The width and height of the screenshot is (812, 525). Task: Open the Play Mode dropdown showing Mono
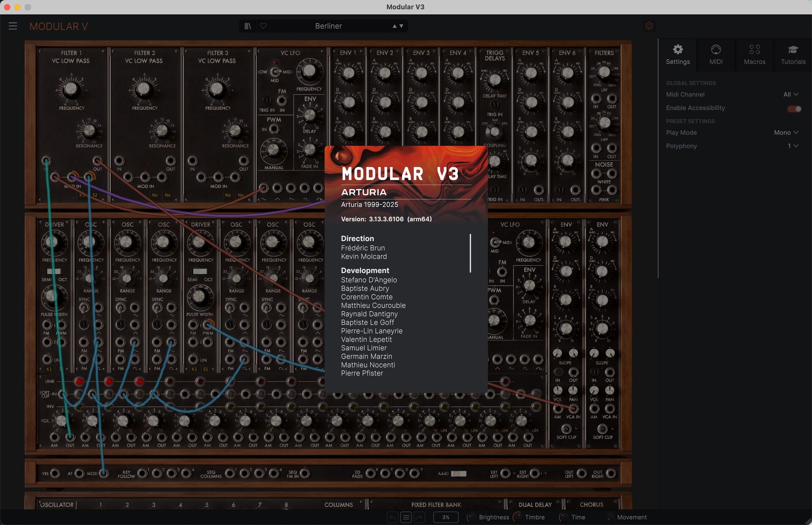[786, 132]
